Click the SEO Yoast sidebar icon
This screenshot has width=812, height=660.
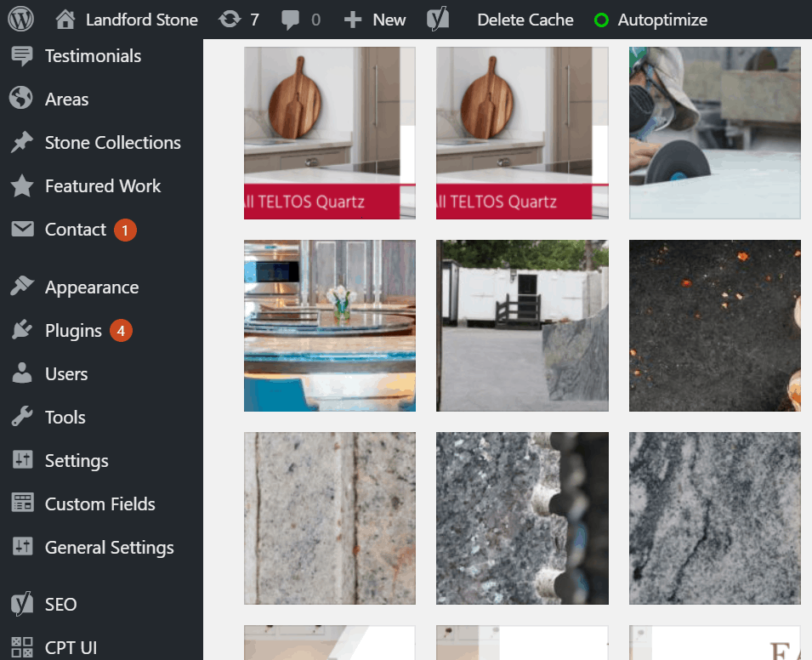[22, 604]
